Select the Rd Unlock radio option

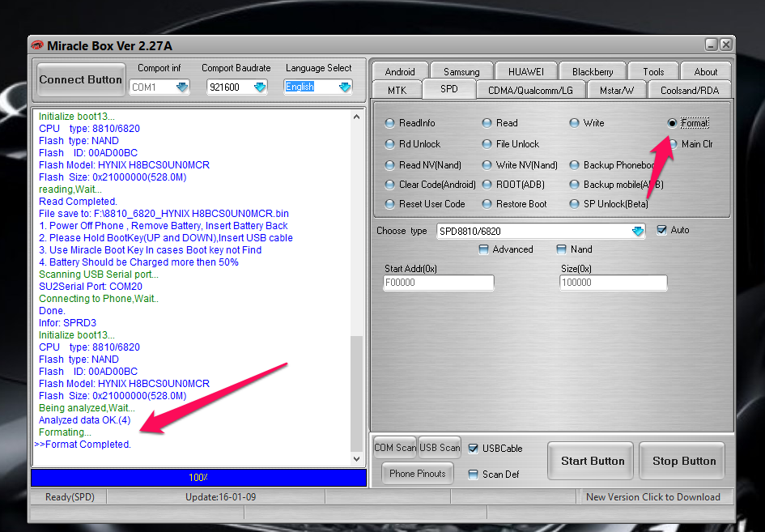pyautogui.click(x=389, y=144)
